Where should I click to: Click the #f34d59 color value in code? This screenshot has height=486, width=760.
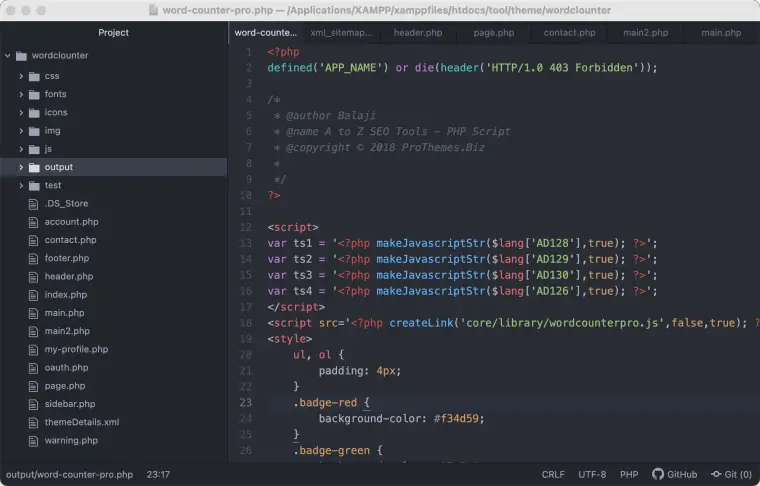[456, 419]
